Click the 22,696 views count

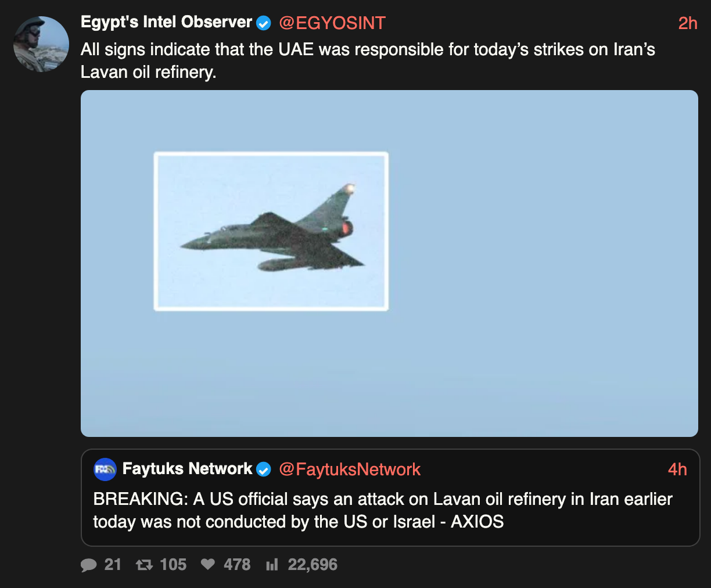(313, 565)
